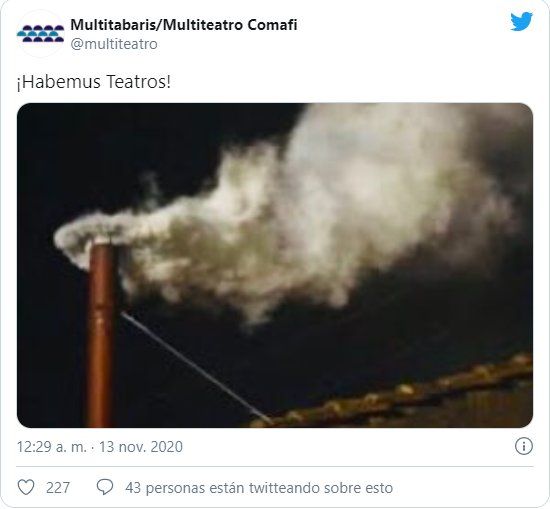Screen dimensions: 550x509
Task: Open 43 personas están twitteando sobre esto
Action: click(259, 488)
